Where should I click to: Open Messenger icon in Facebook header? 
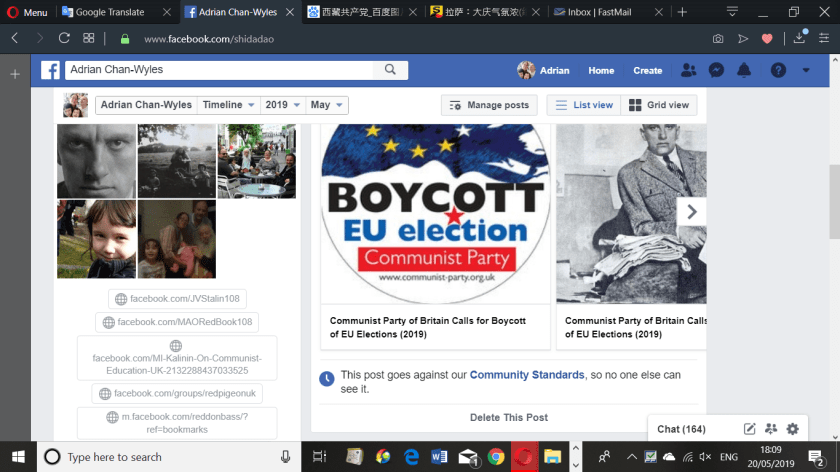click(716, 70)
